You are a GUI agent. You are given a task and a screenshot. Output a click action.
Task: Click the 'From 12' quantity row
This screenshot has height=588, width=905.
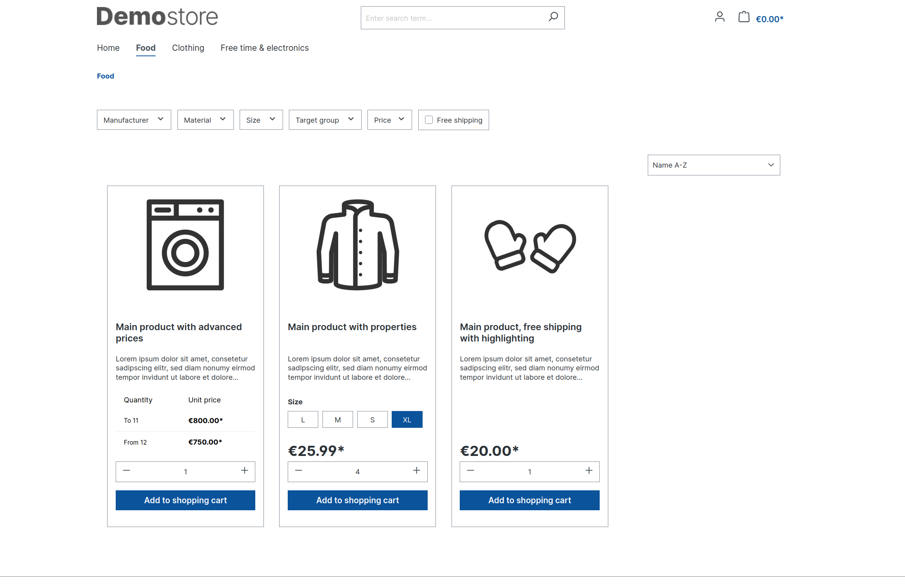pos(185,442)
